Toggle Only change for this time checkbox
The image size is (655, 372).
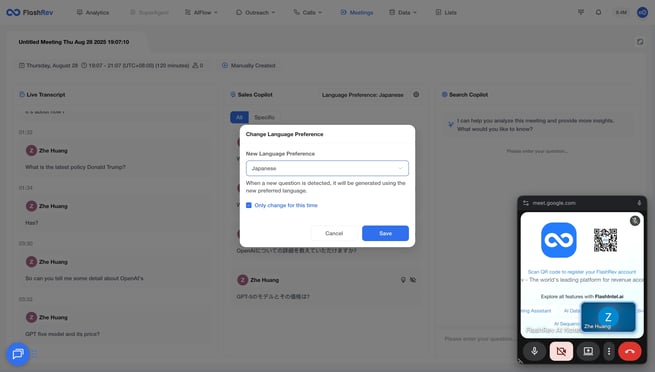(x=249, y=205)
